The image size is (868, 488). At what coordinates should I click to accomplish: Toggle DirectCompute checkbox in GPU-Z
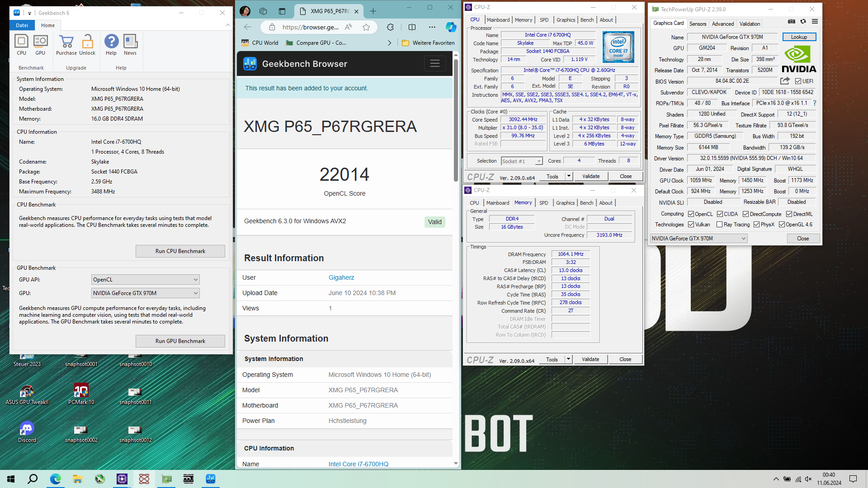pos(745,214)
